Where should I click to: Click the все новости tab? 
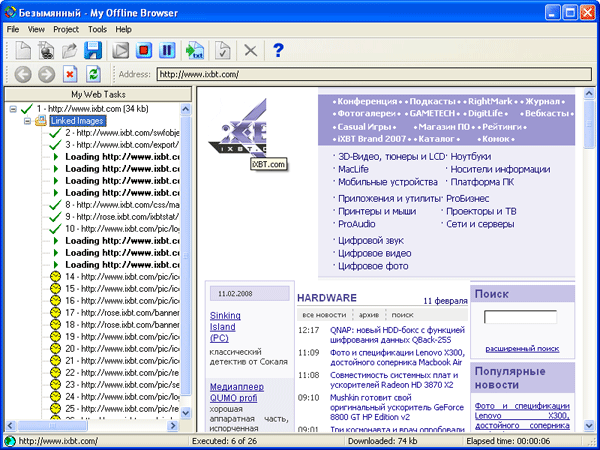coord(324,315)
